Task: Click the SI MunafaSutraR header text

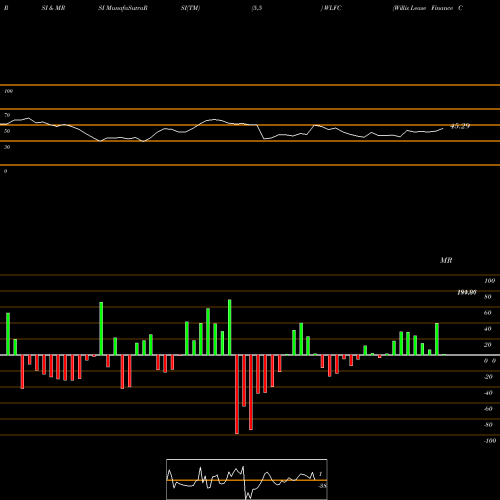Action: 123,8
